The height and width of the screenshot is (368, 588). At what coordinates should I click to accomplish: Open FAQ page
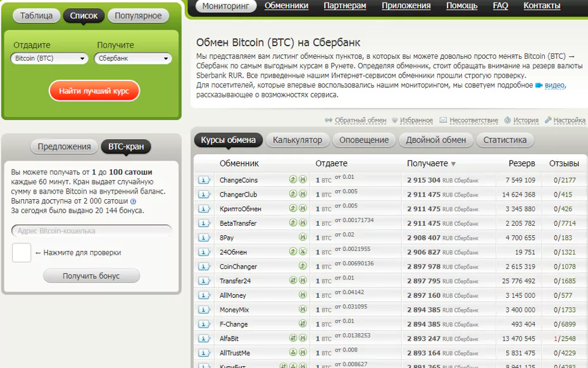click(500, 6)
